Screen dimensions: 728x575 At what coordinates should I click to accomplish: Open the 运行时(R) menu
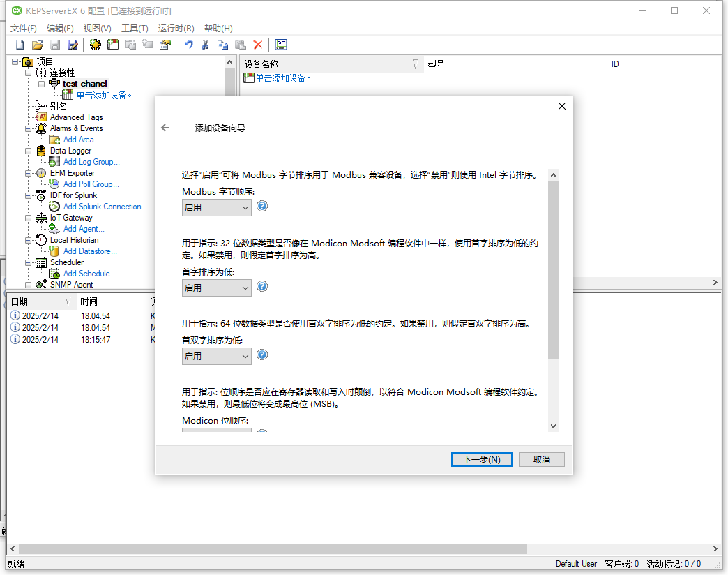[176, 29]
